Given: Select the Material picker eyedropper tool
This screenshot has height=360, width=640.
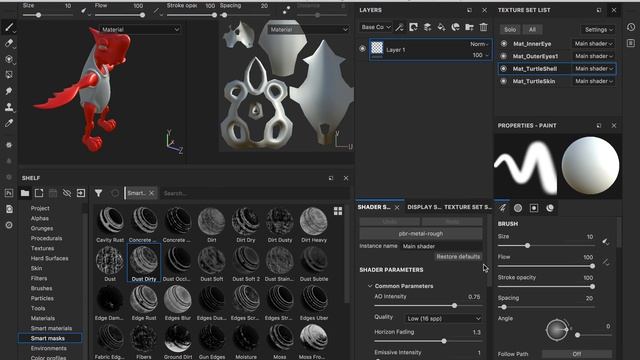Looking at the screenshot, I should pos(9,123).
